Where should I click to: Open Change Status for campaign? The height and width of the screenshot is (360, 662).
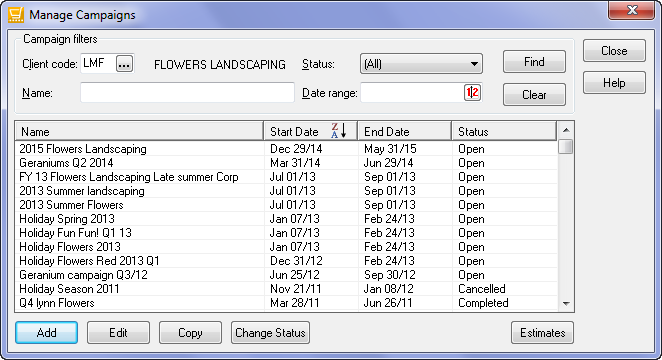pos(270,333)
